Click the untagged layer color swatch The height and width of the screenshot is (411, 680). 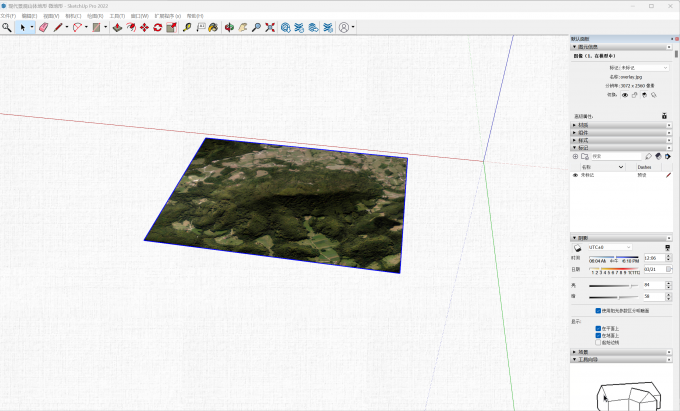tap(668, 175)
